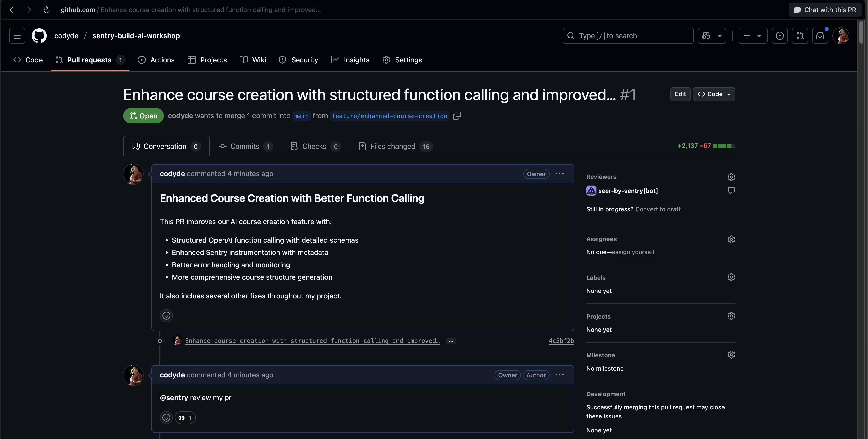Open the Security tab
This screenshot has width=868, height=439.
tap(299, 60)
